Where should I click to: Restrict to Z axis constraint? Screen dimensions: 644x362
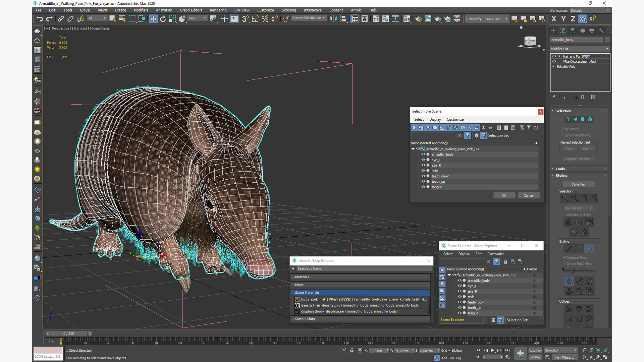[x=573, y=19]
